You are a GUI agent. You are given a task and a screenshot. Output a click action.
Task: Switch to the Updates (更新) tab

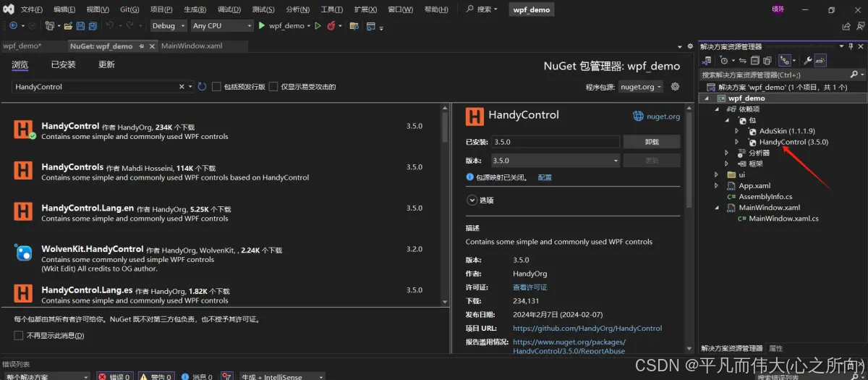pyautogui.click(x=106, y=64)
